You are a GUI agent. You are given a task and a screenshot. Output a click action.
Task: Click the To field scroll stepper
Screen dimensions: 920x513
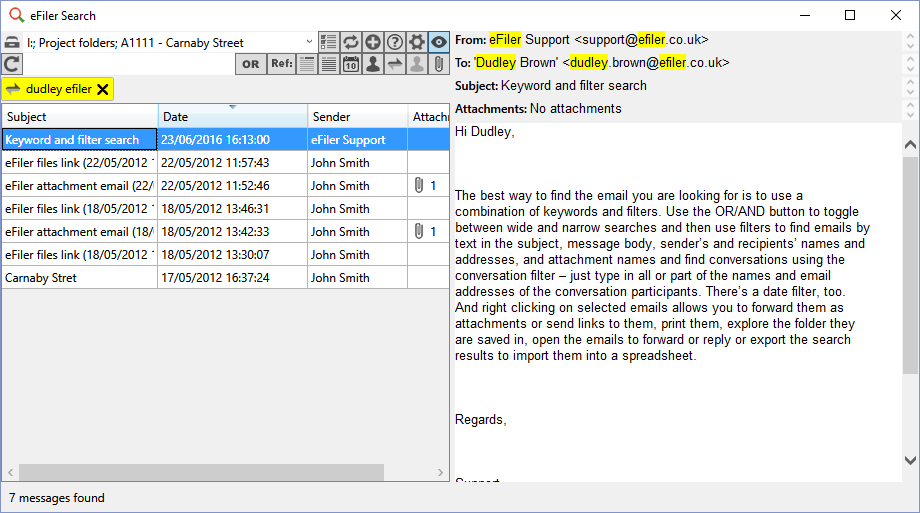(911, 63)
